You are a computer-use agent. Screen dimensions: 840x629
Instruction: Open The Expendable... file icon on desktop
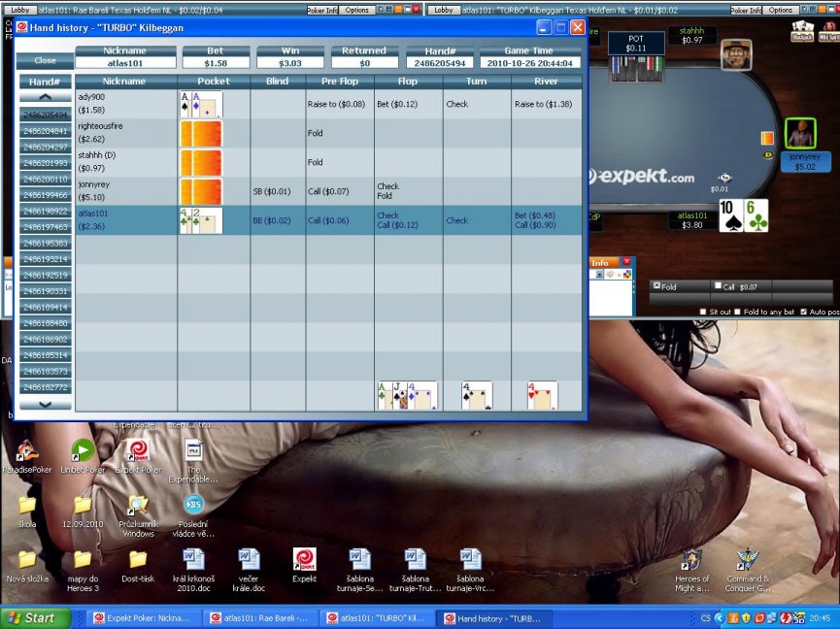tap(193, 461)
